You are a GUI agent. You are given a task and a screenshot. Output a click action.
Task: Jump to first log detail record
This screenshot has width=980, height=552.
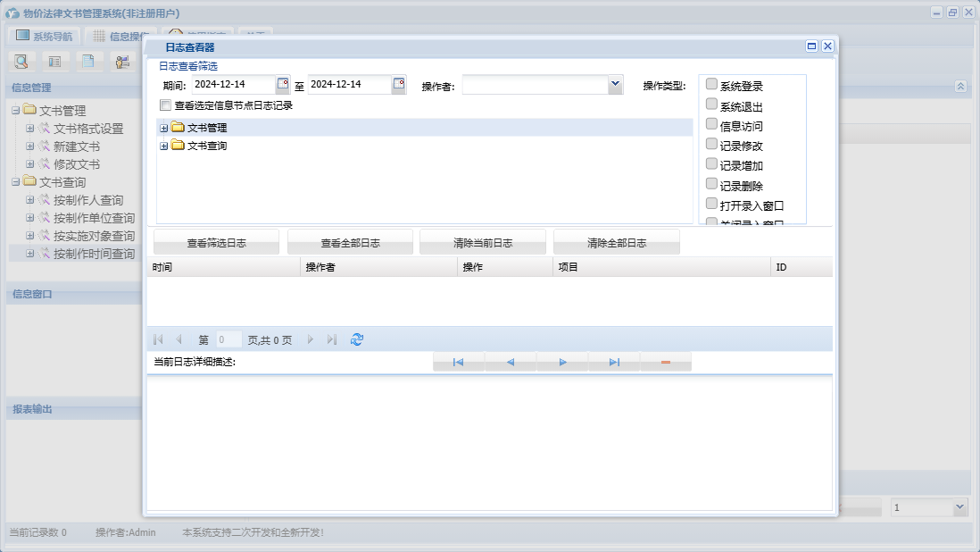458,362
